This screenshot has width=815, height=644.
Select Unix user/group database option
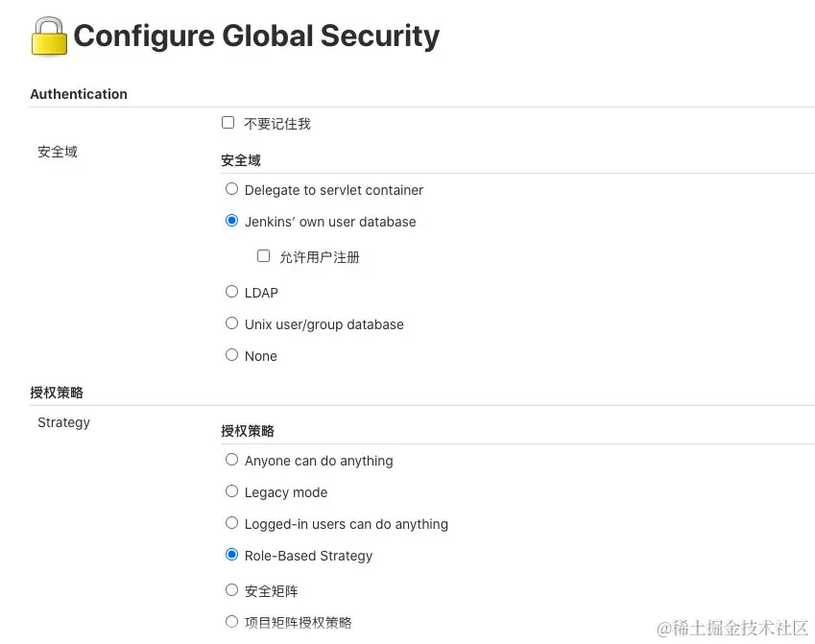coord(231,323)
